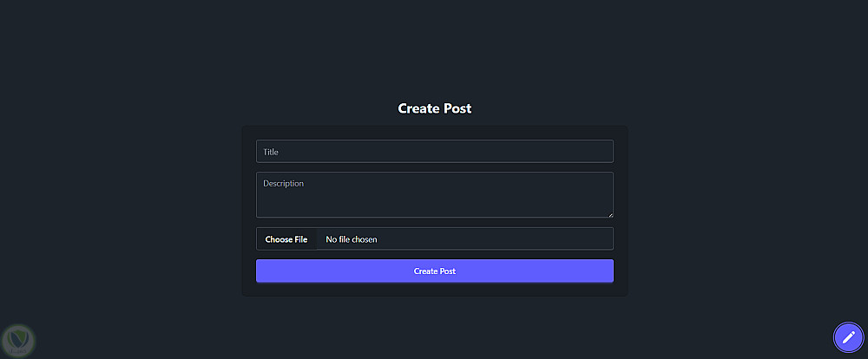This screenshot has width=868, height=359.
Task: Click the Title placeholder label
Action: [x=271, y=152]
